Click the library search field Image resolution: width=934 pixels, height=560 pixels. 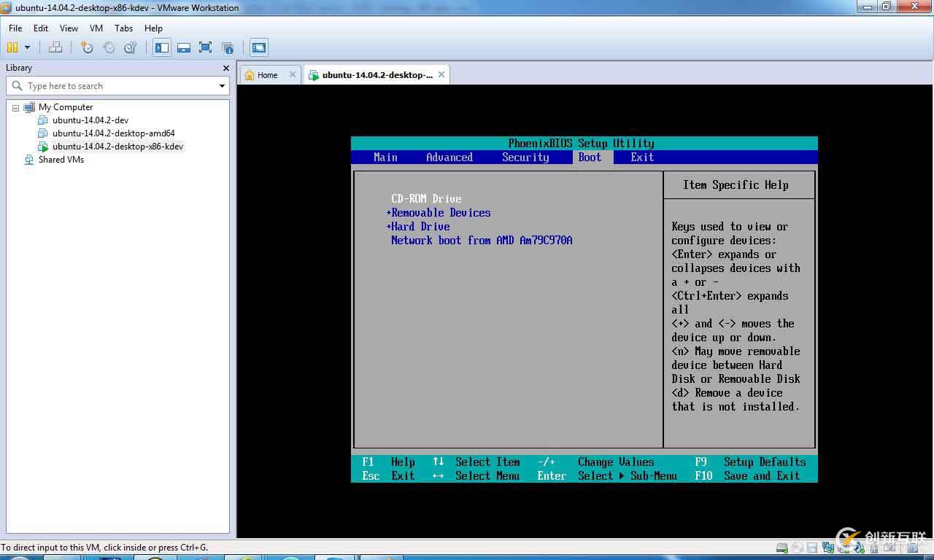(x=117, y=85)
